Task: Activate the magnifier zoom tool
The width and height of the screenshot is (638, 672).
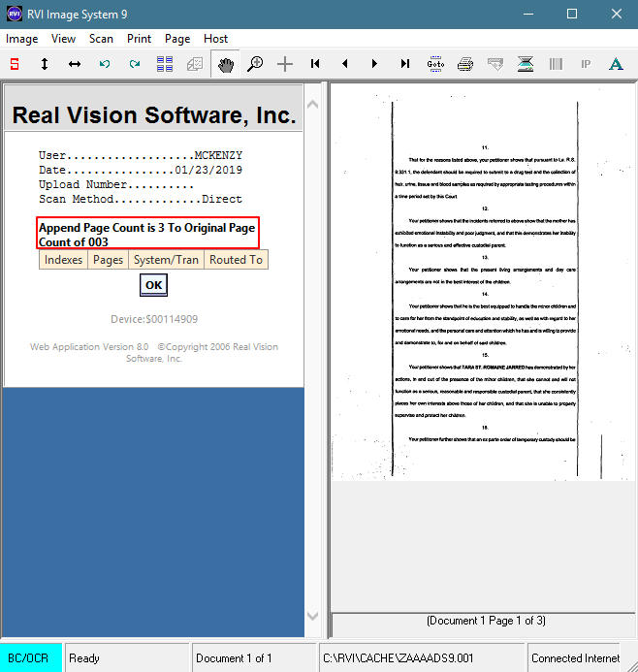Action: 255,64
